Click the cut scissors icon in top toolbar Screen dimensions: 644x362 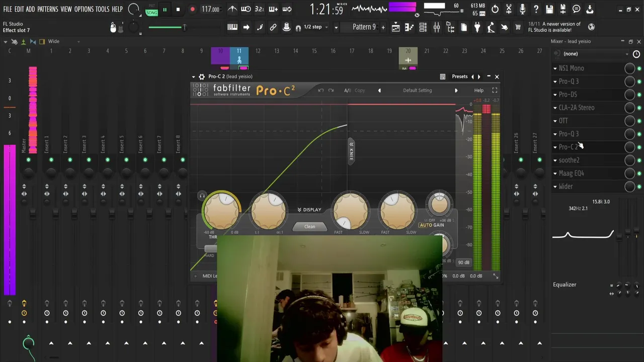(x=509, y=10)
